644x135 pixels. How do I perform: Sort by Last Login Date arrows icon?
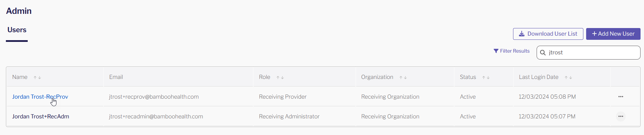pyautogui.click(x=568, y=78)
